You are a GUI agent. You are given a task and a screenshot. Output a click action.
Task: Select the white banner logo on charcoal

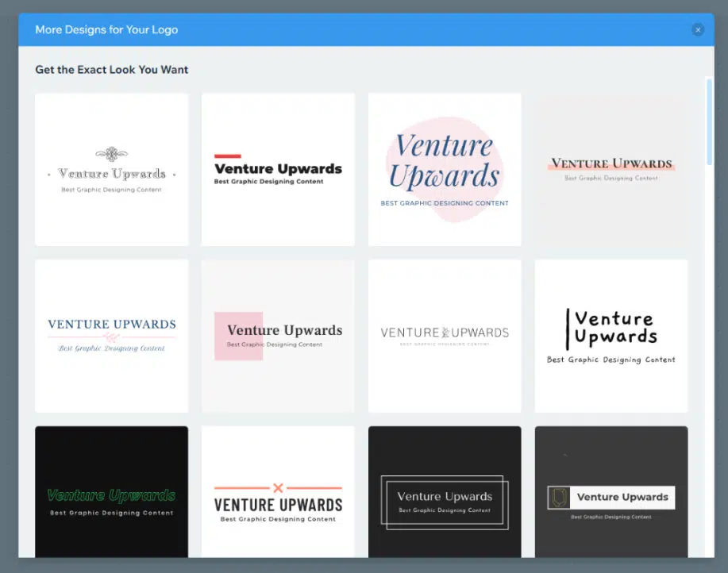pos(611,496)
